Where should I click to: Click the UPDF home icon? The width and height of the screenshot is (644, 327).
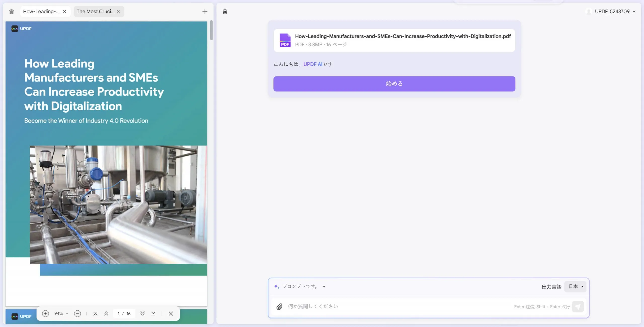click(x=11, y=11)
